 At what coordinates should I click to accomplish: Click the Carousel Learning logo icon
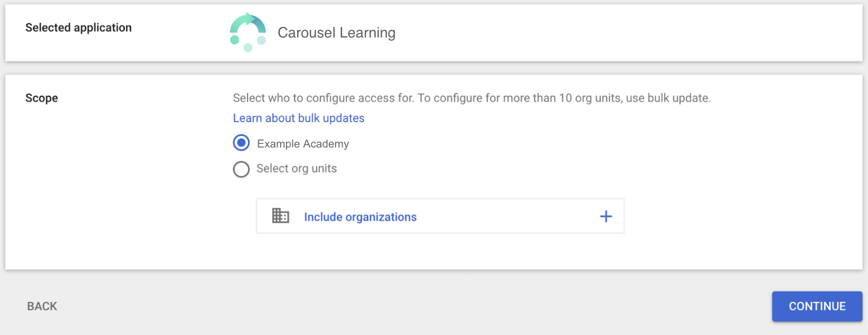[248, 32]
